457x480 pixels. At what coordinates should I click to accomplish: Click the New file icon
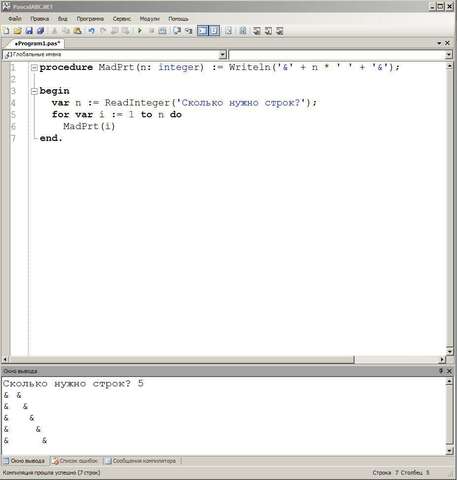6,31
